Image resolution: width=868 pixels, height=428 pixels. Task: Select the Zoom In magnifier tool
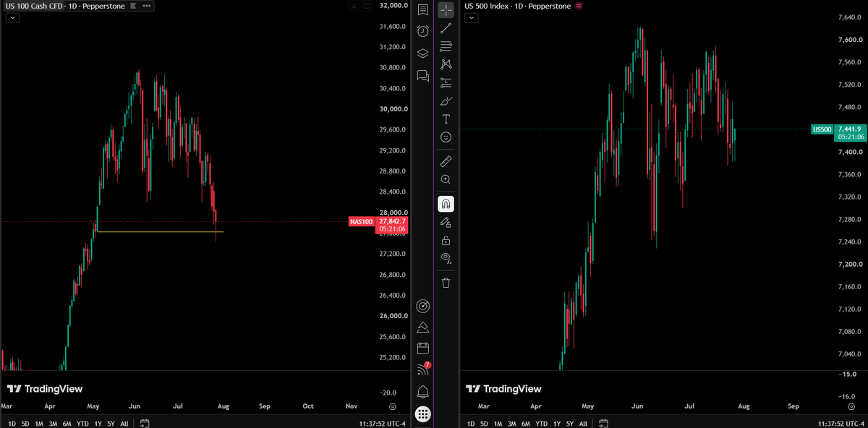click(x=446, y=179)
